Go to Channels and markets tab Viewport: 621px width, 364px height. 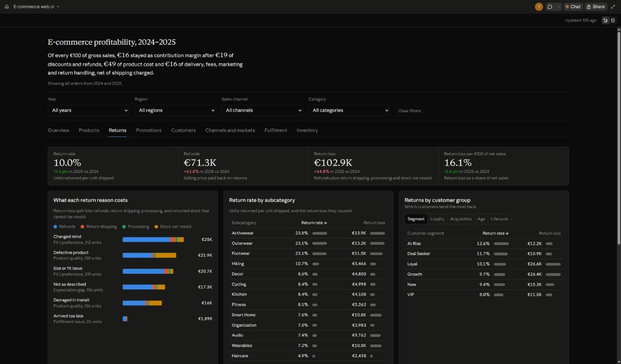[x=230, y=130]
